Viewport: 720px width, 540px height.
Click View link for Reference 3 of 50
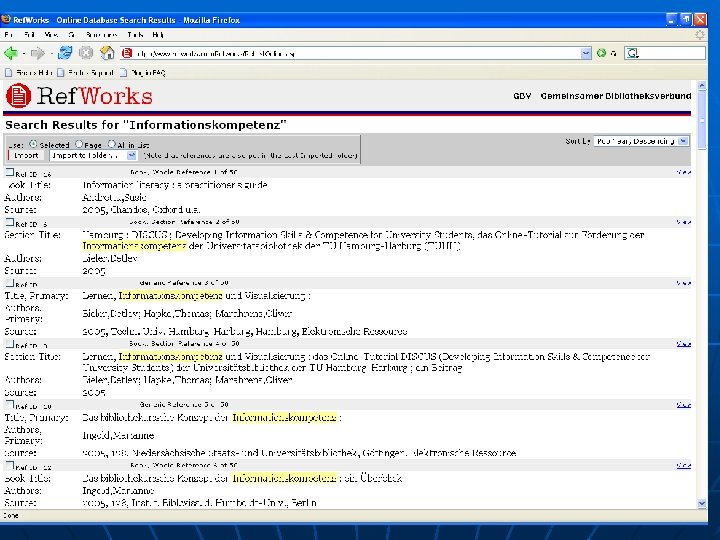coord(684,283)
